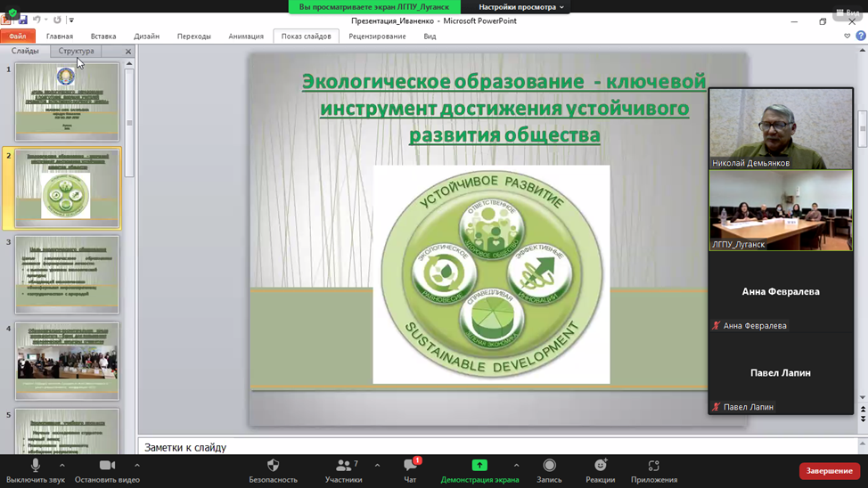Open the Переходы ribbon tab
868x488 pixels.
[193, 37]
